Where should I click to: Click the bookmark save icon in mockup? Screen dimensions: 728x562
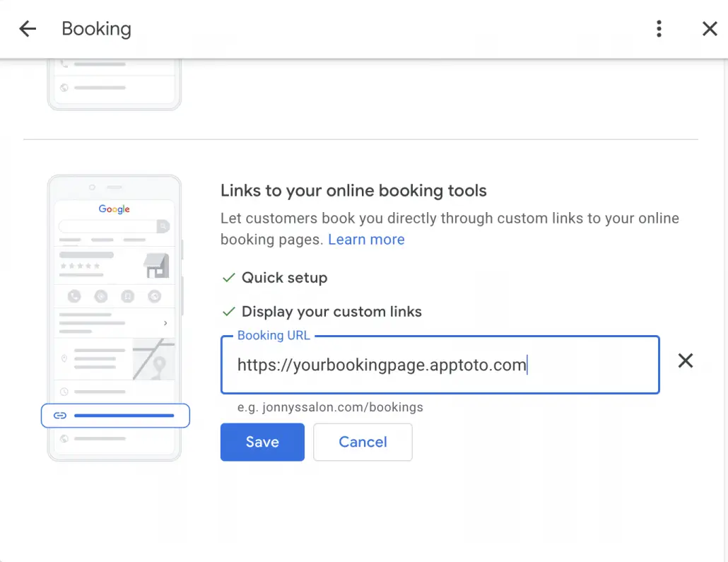click(x=128, y=296)
